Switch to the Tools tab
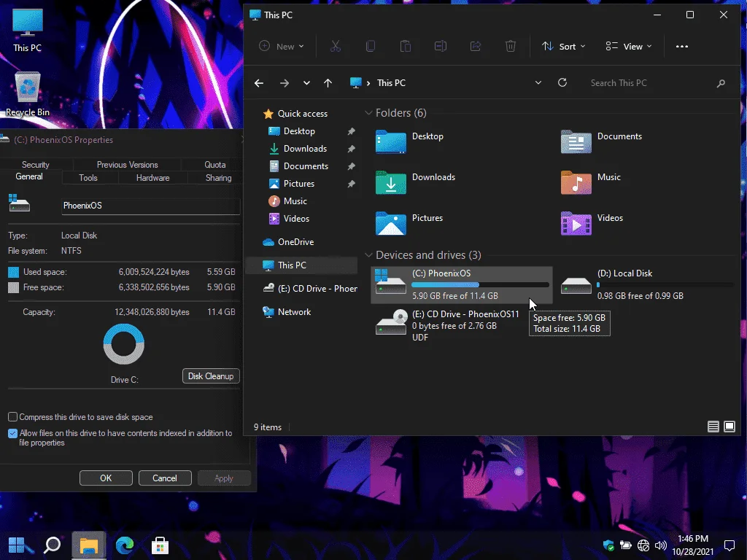Image resolution: width=747 pixels, height=560 pixels. click(x=88, y=178)
